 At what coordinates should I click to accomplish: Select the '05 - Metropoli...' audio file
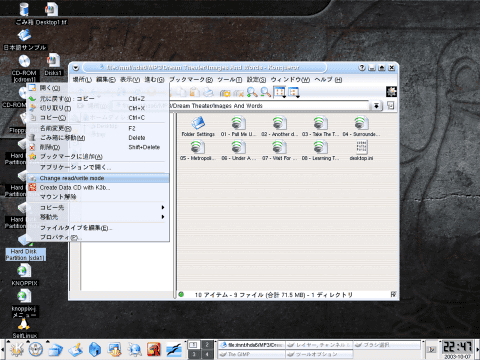pyautogui.click(x=198, y=150)
